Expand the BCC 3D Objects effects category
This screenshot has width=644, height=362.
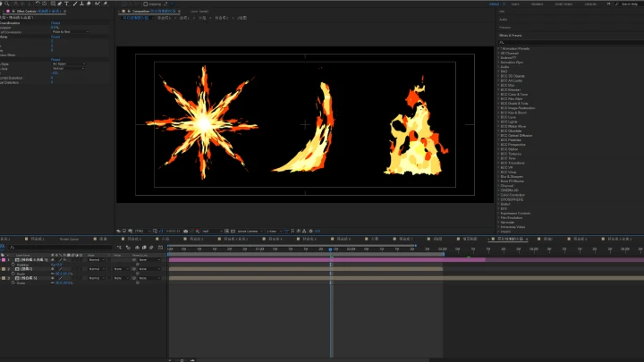click(x=498, y=76)
